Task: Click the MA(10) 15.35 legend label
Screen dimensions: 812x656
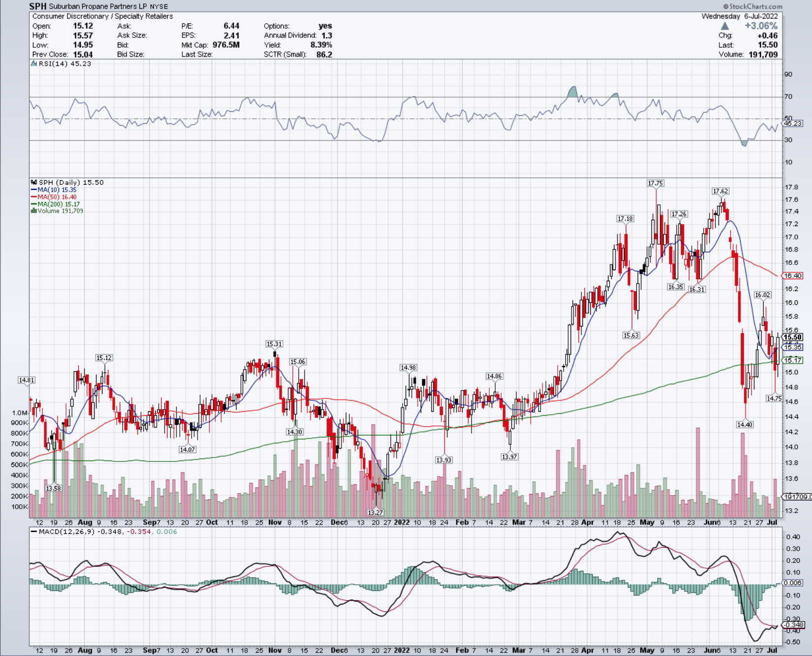Action: [x=57, y=190]
